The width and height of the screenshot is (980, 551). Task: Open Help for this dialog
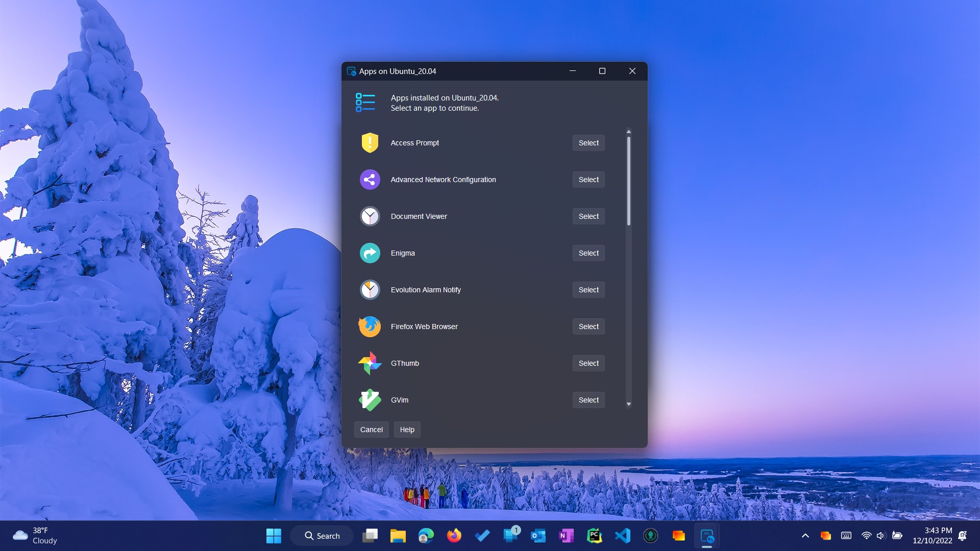pos(407,430)
